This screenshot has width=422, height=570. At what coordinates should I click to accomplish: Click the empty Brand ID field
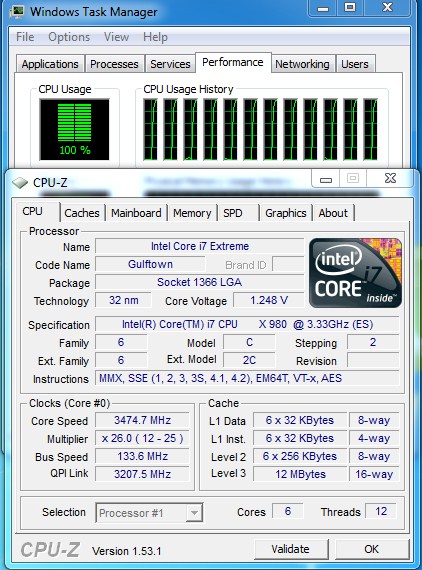pos(288,264)
